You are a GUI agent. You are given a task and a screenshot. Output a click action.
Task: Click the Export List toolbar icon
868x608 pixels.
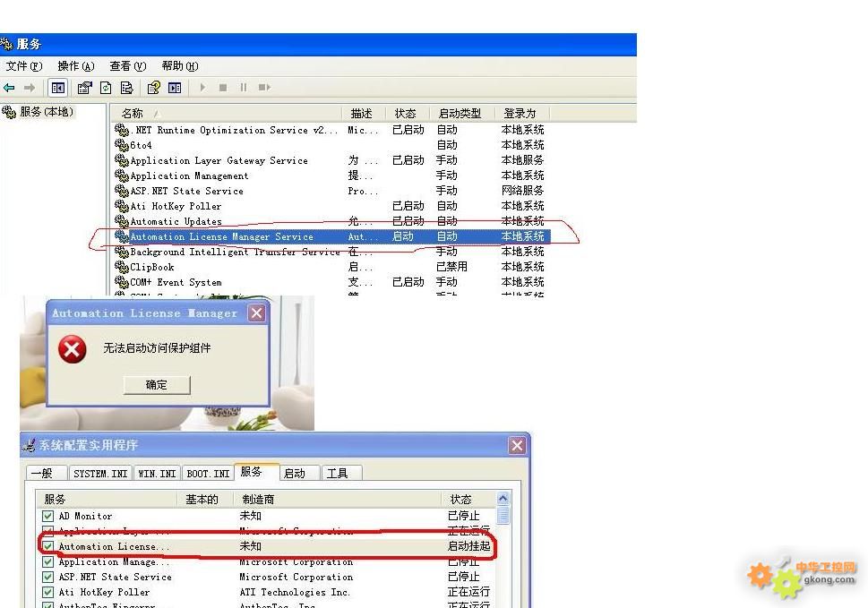[x=127, y=88]
